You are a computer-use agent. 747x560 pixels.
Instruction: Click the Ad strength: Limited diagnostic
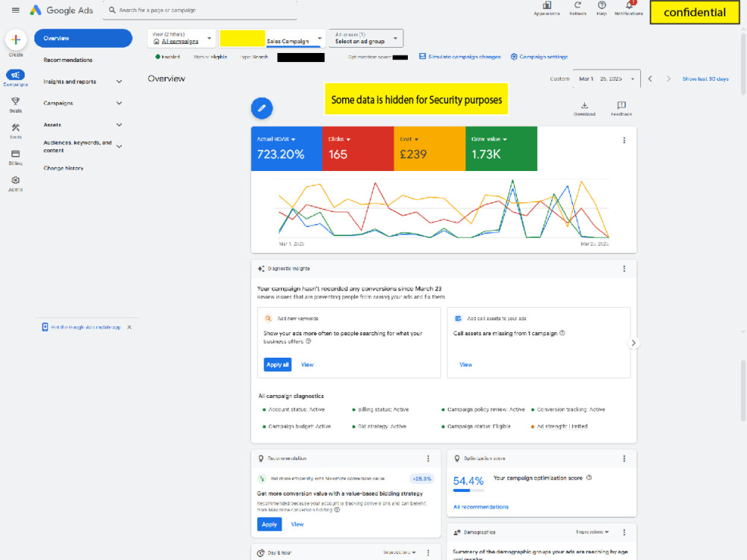562,426
